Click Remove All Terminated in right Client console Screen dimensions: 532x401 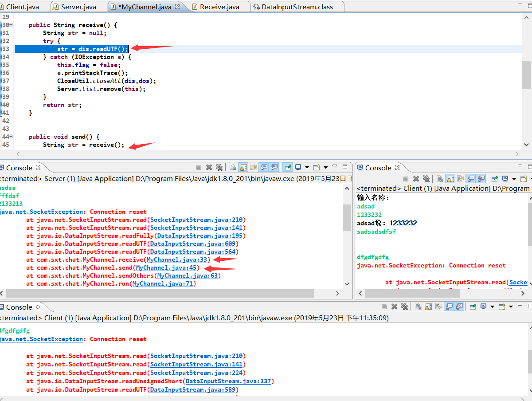coord(426,179)
